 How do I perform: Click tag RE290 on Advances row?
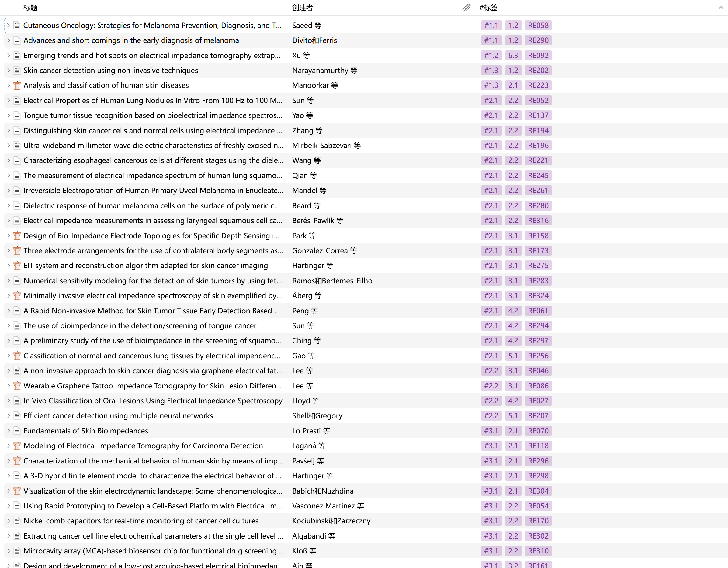click(x=538, y=40)
